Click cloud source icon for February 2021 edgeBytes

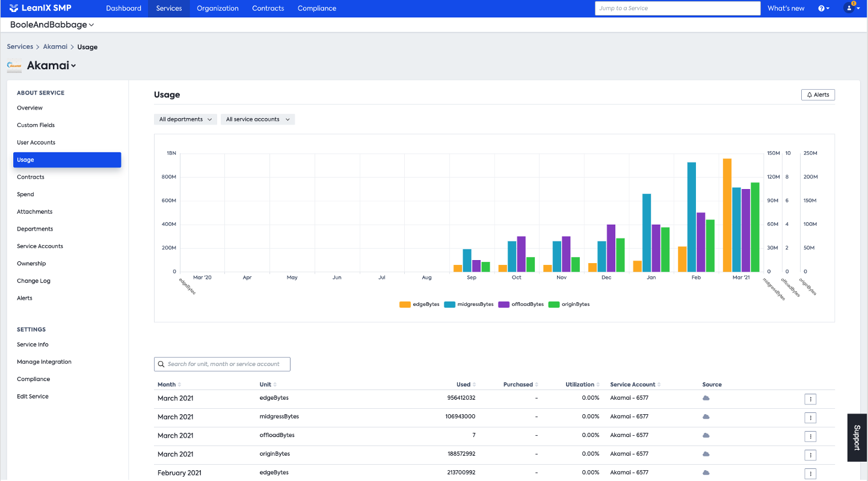coord(706,473)
